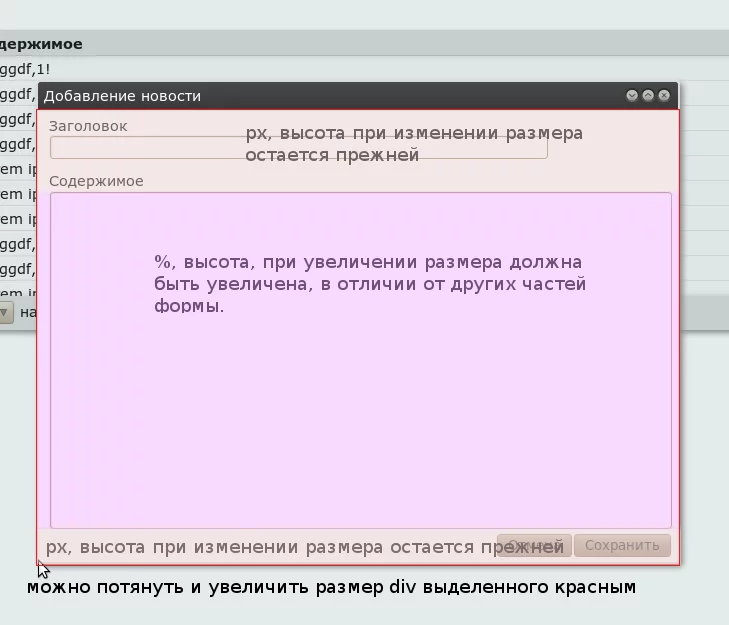
Task: Collapse dialog with down-arrow title bar icon
Action: [631, 95]
